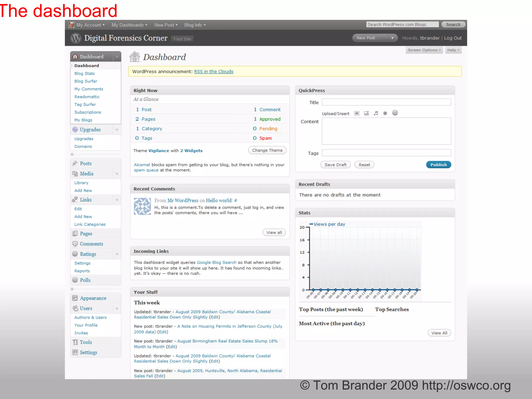Click the Users icon in sidebar
Viewport: 532px width, 399px height.
click(75, 308)
